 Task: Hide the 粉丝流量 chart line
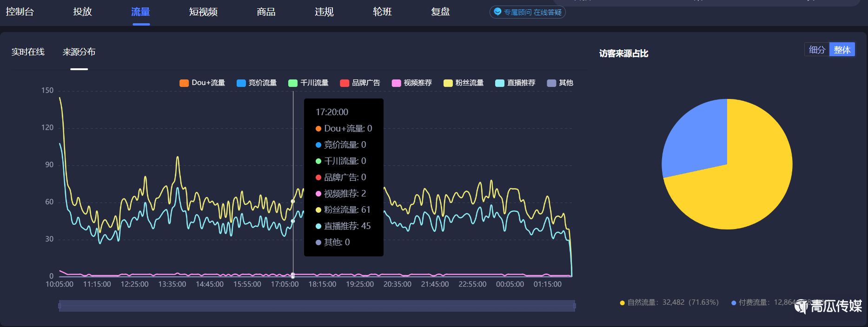coord(464,83)
